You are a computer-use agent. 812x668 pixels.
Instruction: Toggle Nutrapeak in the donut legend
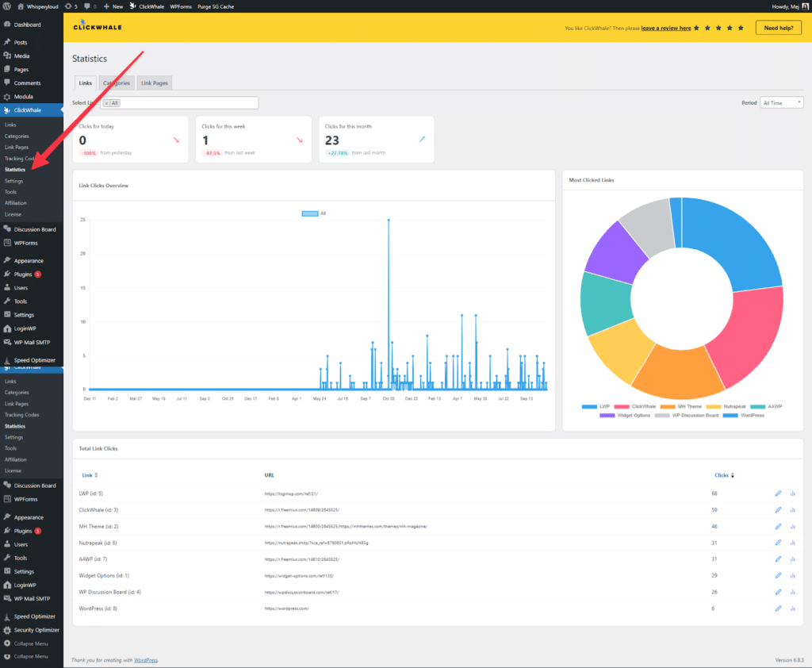726,407
